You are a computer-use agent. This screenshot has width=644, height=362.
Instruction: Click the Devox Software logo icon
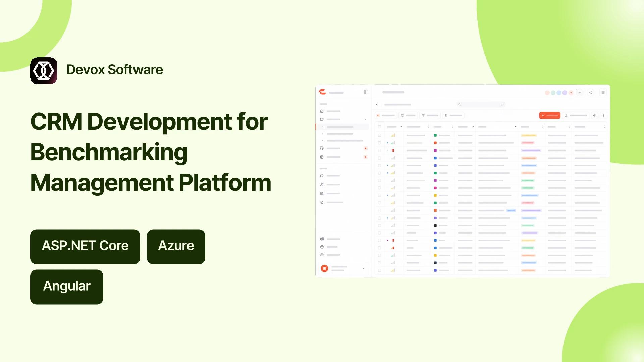44,71
